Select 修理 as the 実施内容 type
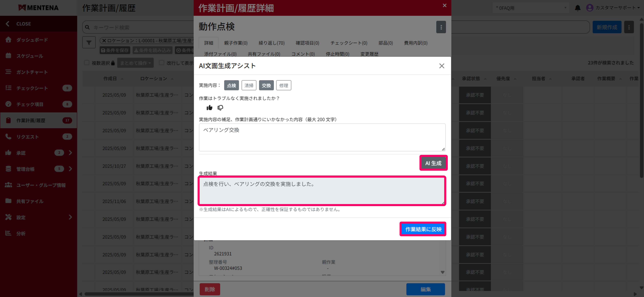 284,85
